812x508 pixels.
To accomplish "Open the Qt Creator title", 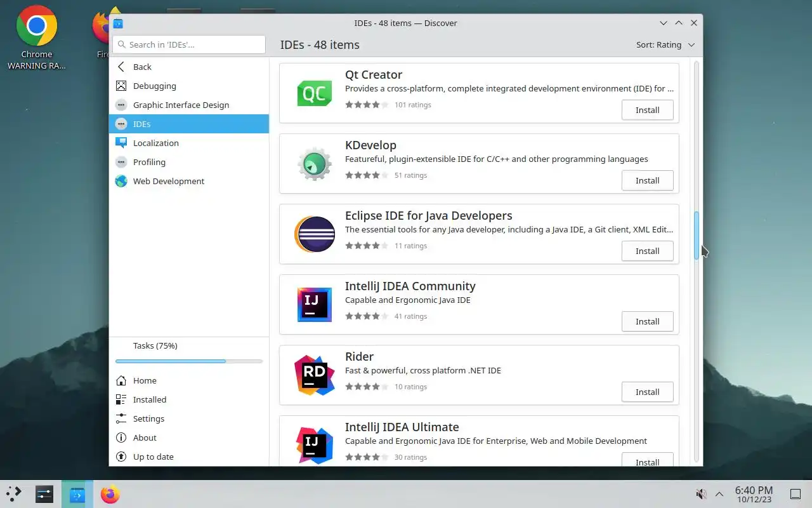I will click(x=374, y=74).
